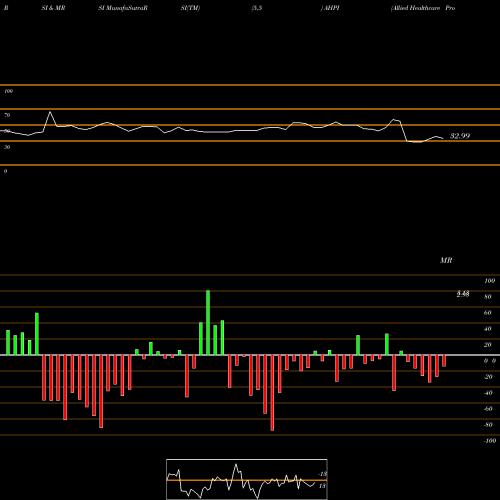Click the overlapping 2.48 value in MR panel

[x=463, y=294]
